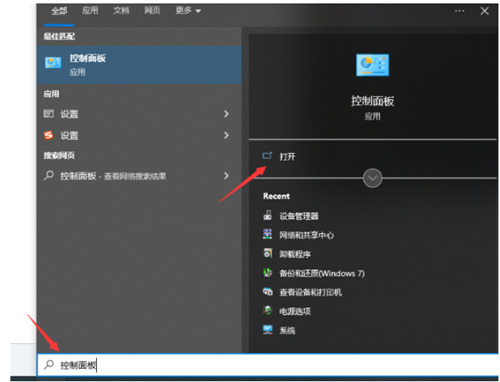The image size is (500, 382).
Task: Click the 控制面板 icon in best match
Action: coord(53,63)
